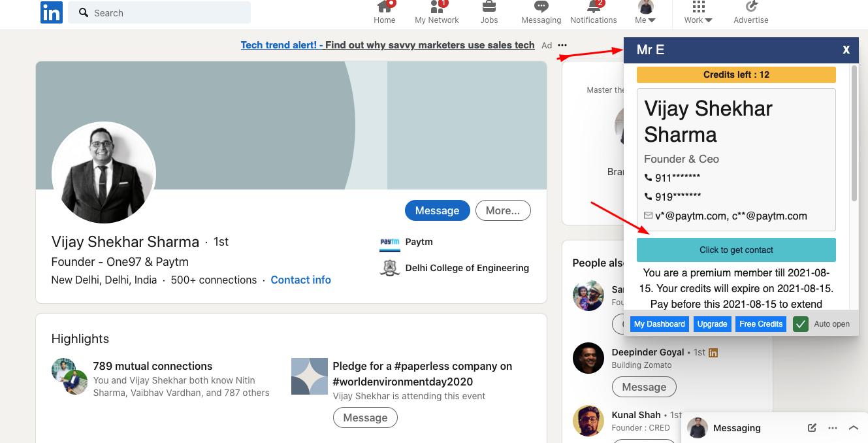Click Message button under paperless pledge

coord(365,418)
